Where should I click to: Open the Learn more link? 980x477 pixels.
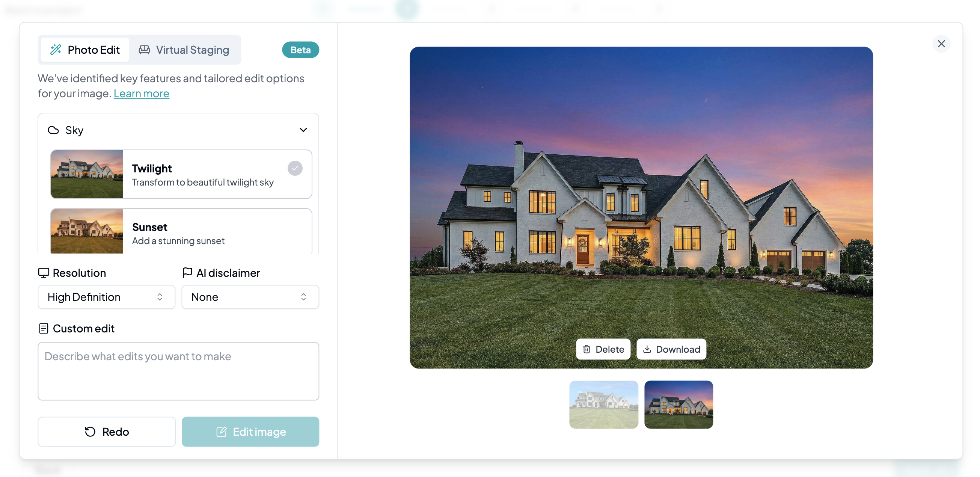(x=142, y=94)
